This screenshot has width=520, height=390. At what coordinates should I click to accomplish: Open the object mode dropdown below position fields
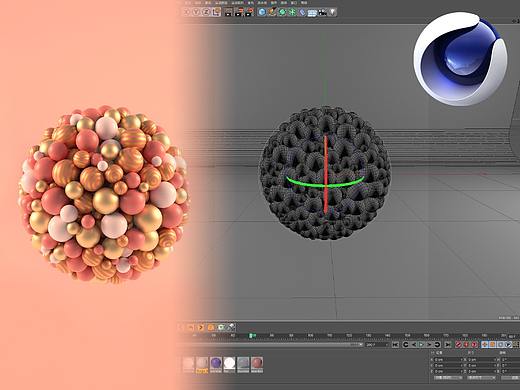pos(448,378)
